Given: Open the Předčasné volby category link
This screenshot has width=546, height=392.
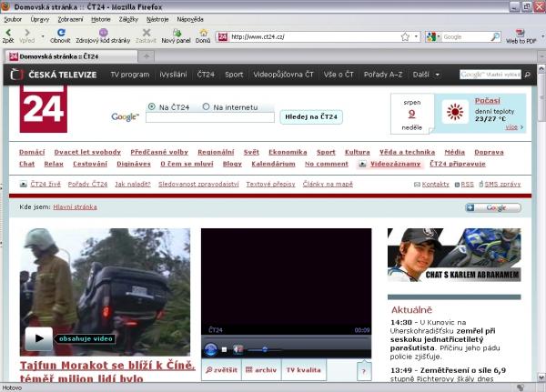Looking at the screenshot, I should (x=159, y=152).
